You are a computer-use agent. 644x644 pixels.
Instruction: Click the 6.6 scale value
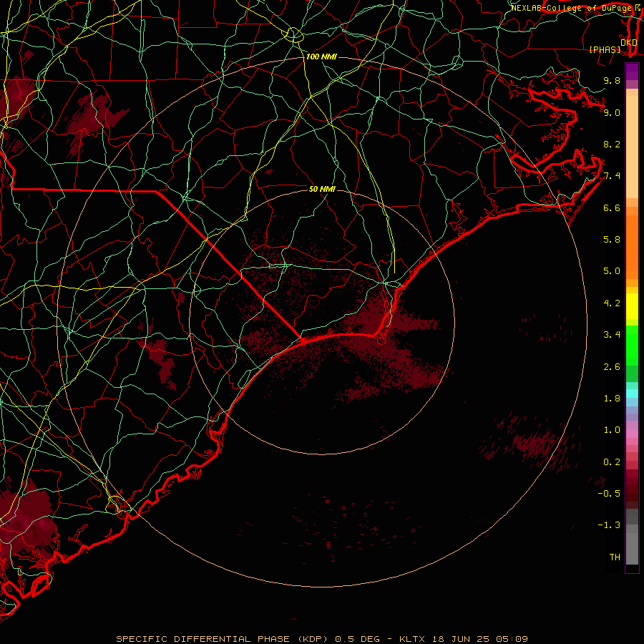pyautogui.click(x=612, y=208)
